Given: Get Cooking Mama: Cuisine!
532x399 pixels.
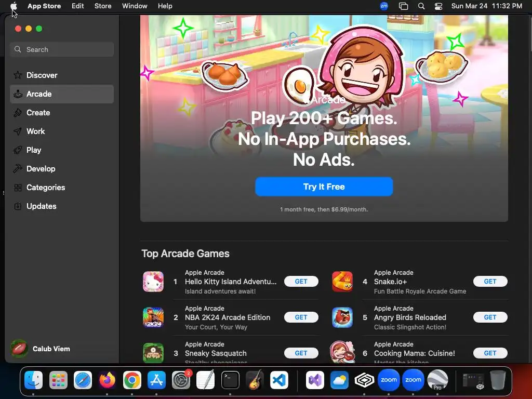Looking at the screenshot, I should coord(490,353).
